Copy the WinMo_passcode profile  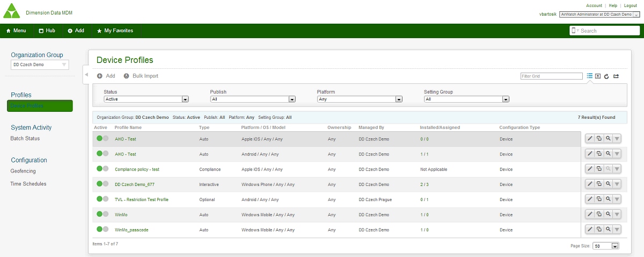(599, 229)
